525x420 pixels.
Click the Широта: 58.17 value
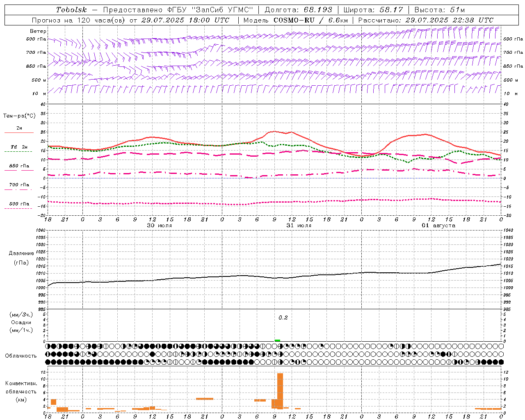(373, 10)
